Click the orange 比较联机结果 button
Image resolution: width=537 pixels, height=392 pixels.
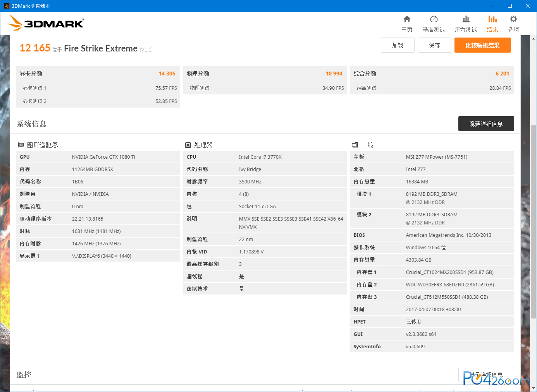482,45
